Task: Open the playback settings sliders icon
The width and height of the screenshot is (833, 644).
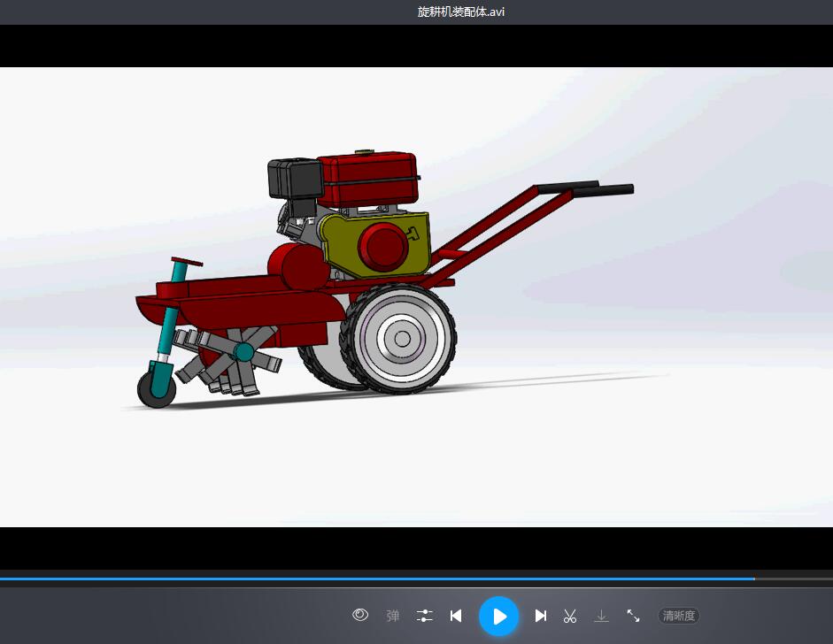Action: [x=425, y=616]
